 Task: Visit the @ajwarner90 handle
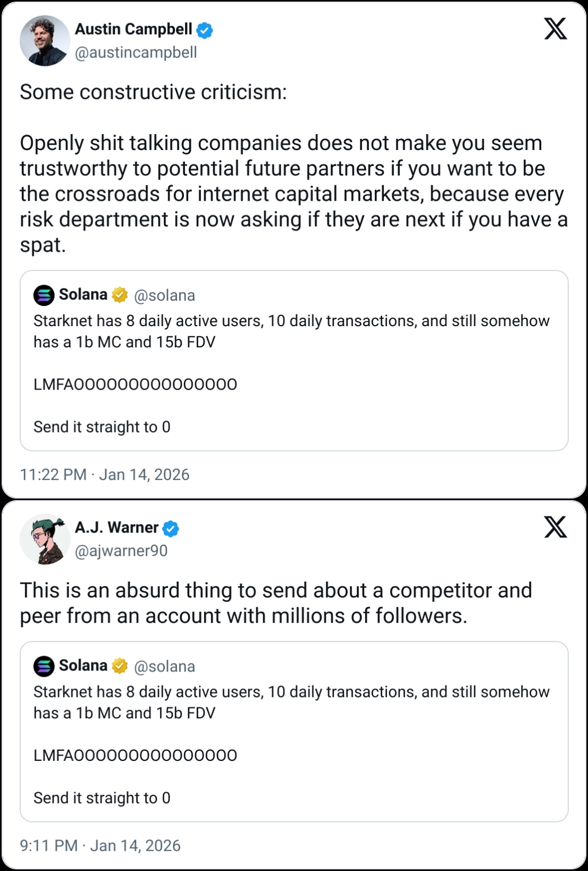point(121,551)
